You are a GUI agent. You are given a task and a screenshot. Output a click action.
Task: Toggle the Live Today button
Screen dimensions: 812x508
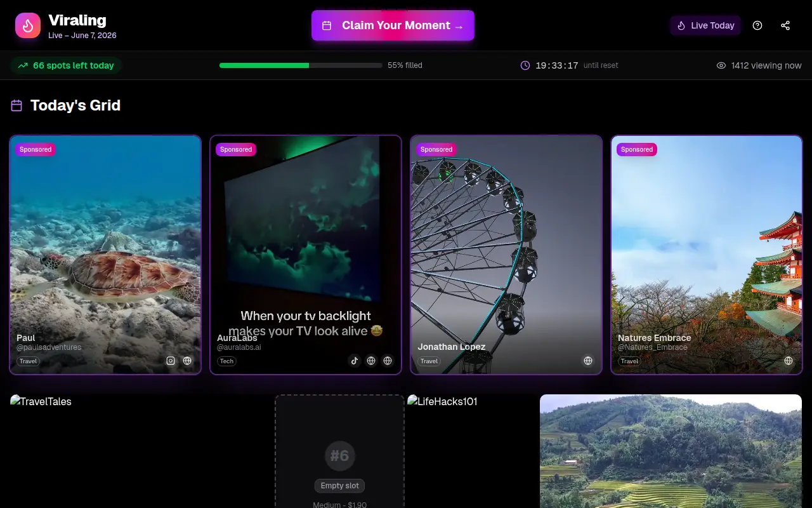pyautogui.click(x=705, y=25)
